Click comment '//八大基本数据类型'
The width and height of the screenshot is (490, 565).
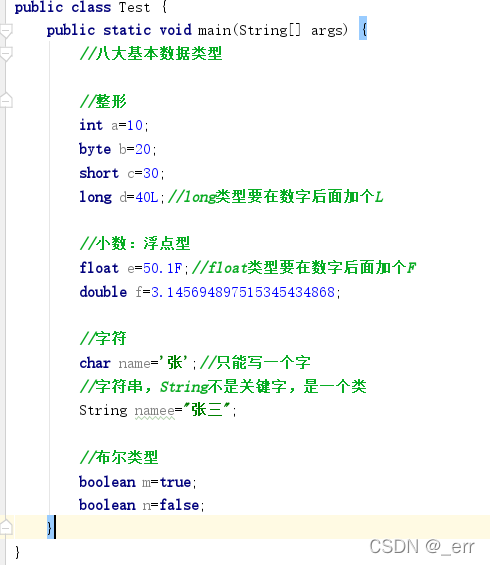(151, 54)
